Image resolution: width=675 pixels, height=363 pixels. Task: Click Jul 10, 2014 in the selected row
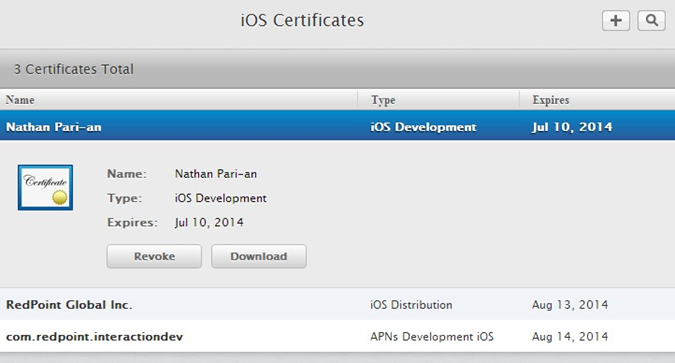tap(572, 127)
